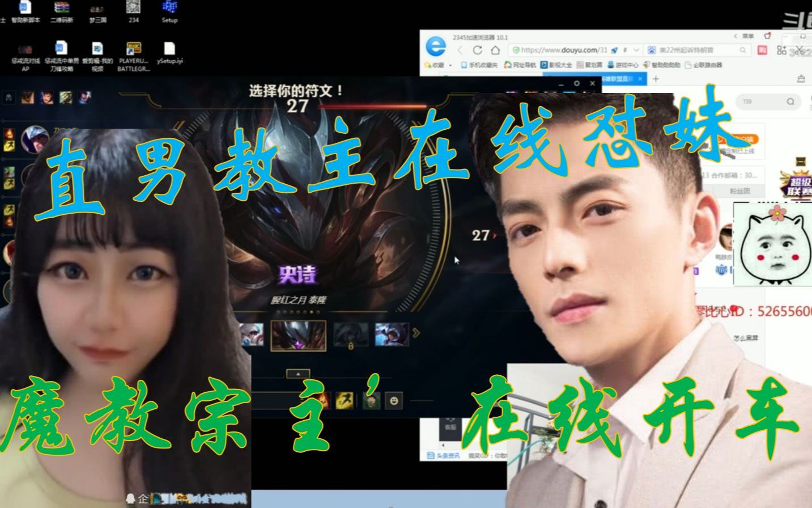Click the rocket speed-up icon in the address bar

[x=614, y=50]
